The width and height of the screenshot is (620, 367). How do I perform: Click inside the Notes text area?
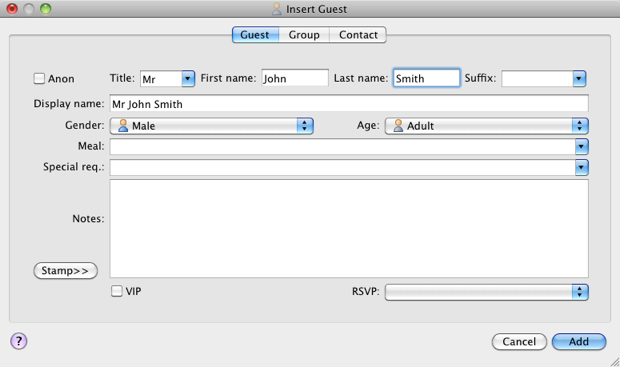click(x=349, y=229)
